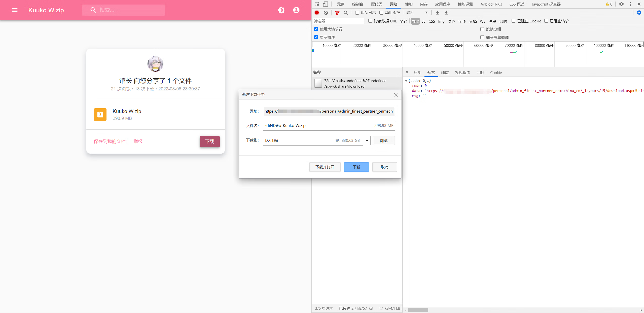Activate the inspect element picker

click(x=317, y=4)
